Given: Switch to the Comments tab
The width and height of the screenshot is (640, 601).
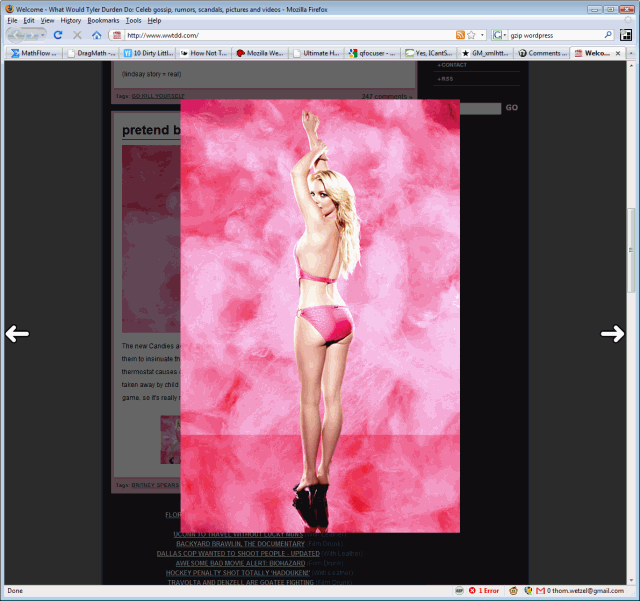Looking at the screenshot, I should coord(542,53).
